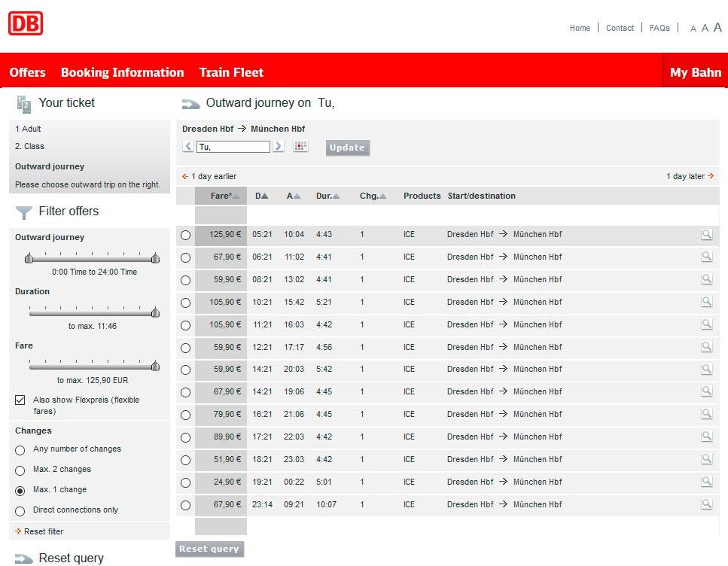Open magnifier details for 23:14 connection

tap(706, 504)
